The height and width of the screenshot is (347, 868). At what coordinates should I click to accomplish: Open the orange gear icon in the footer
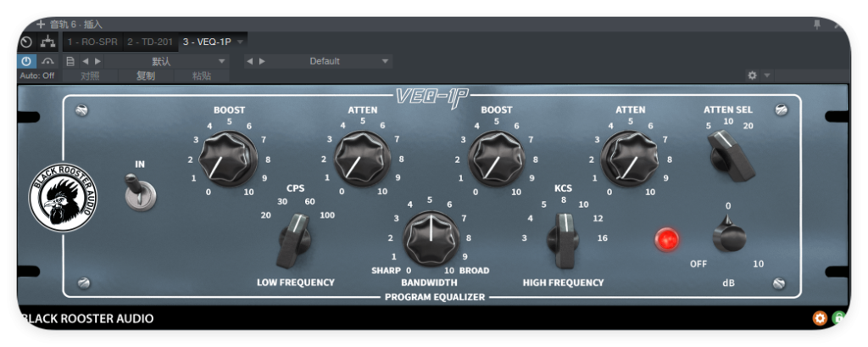click(820, 317)
